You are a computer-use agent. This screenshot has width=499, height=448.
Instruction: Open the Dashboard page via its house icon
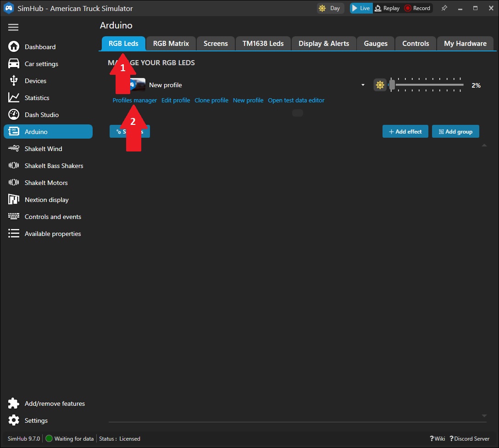[x=14, y=46]
